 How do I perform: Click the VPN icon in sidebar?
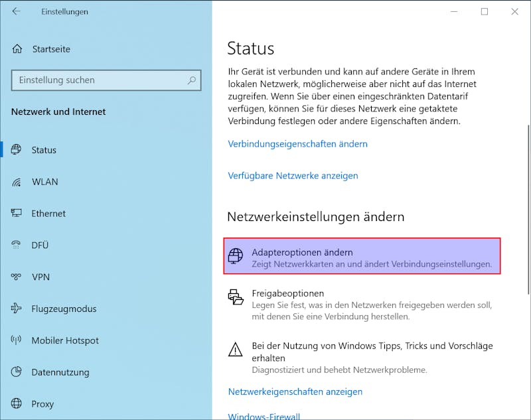click(16, 277)
